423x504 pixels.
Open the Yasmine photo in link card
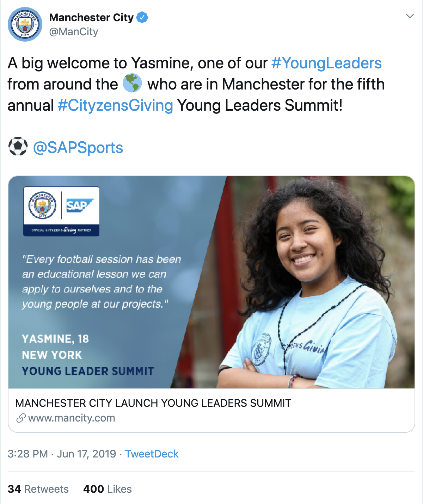tap(310, 282)
